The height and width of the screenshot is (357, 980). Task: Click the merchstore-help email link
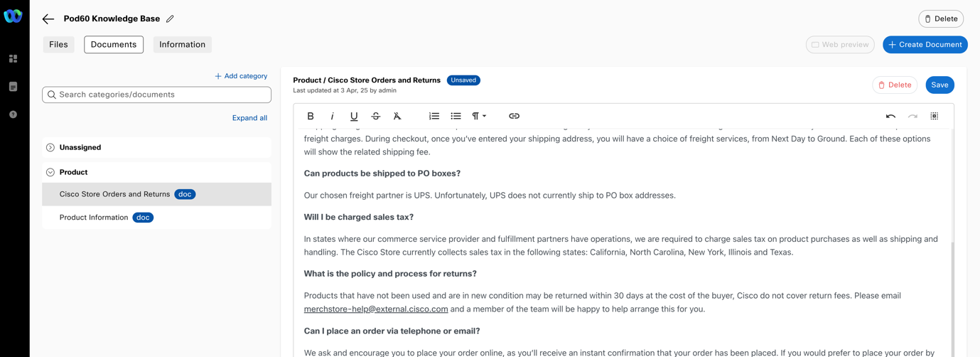[x=376, y=309]
